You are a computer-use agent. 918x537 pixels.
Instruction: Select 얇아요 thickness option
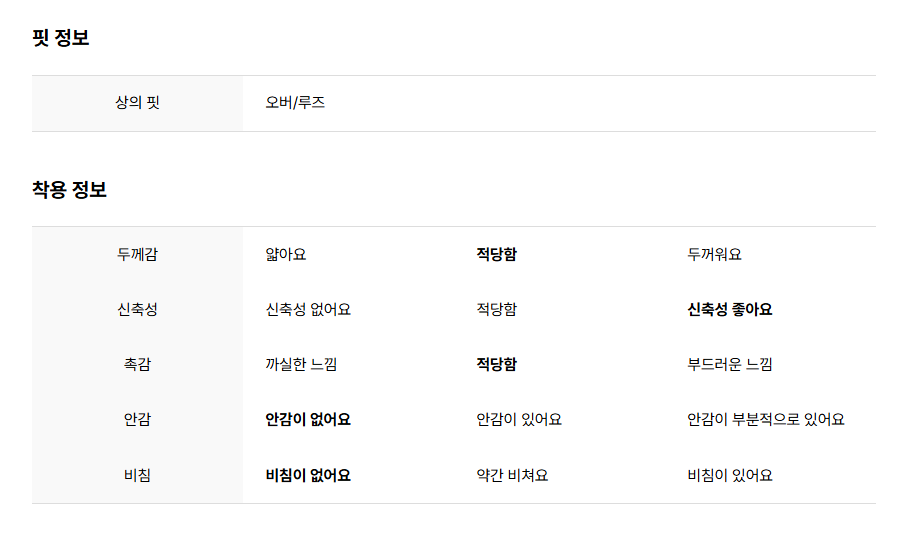[286, 254]
